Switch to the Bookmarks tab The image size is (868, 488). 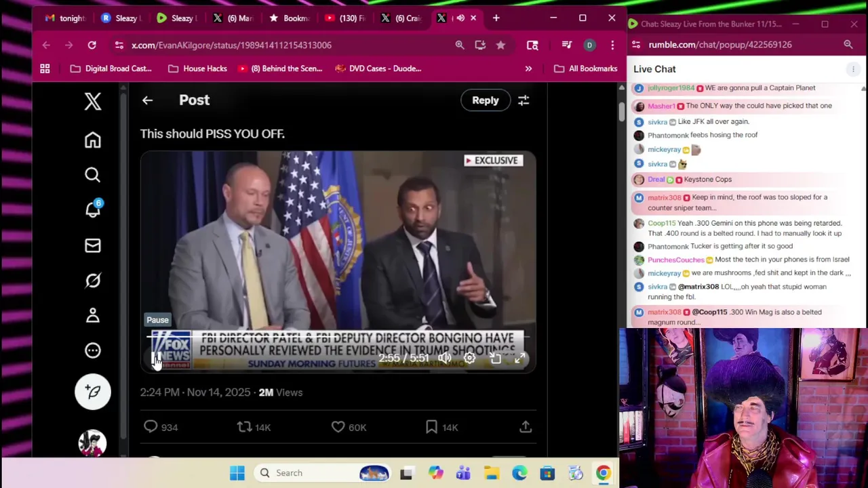(289, 18)
